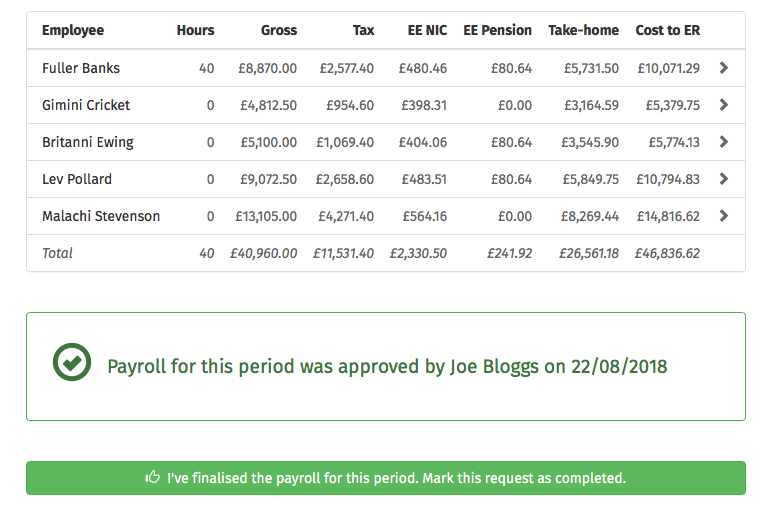Select employee Britanni Ewing
This screenshot has height=514, width=779.
click(x=88, y=142)
